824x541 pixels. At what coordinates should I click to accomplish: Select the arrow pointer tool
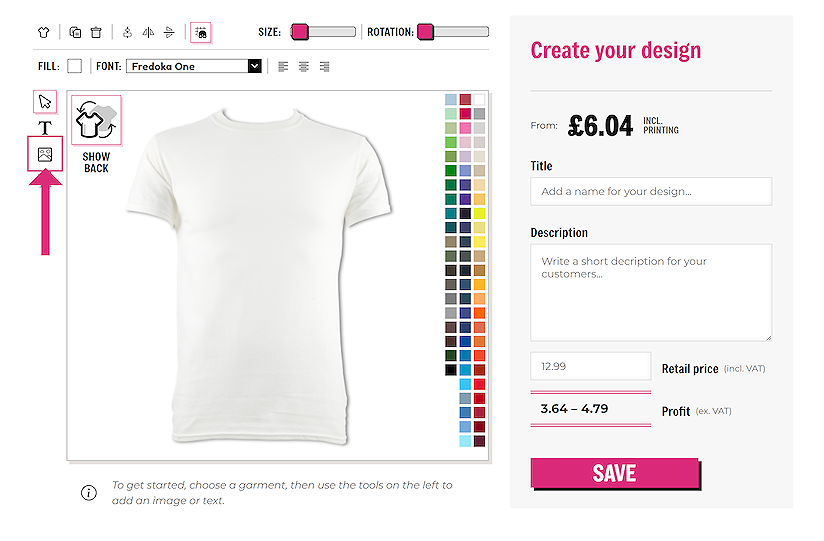45,101
